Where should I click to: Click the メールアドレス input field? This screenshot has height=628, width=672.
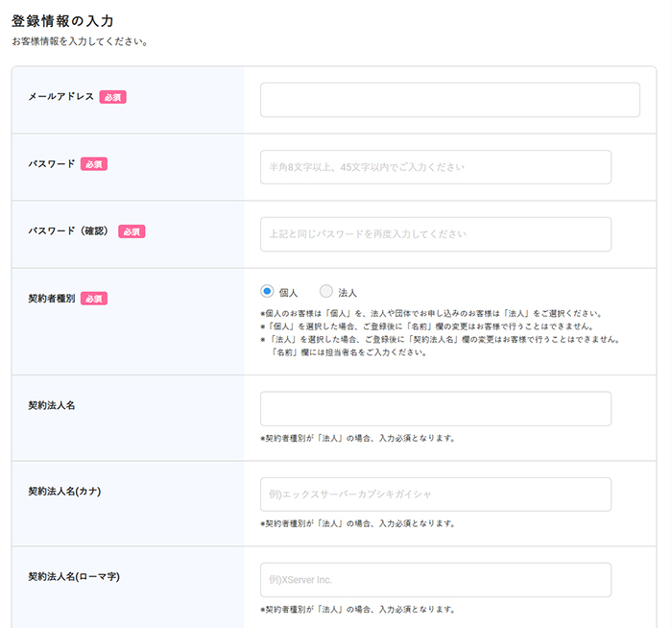point(449,100)
